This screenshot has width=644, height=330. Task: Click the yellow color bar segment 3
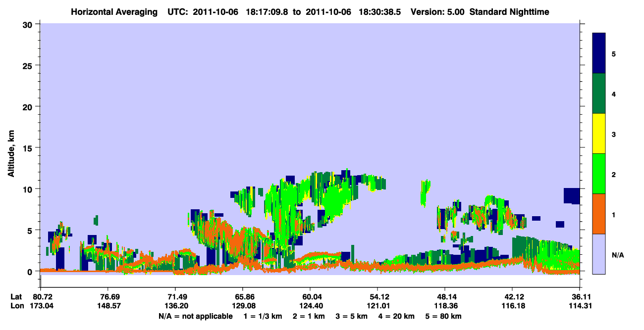tap(599, 134)
